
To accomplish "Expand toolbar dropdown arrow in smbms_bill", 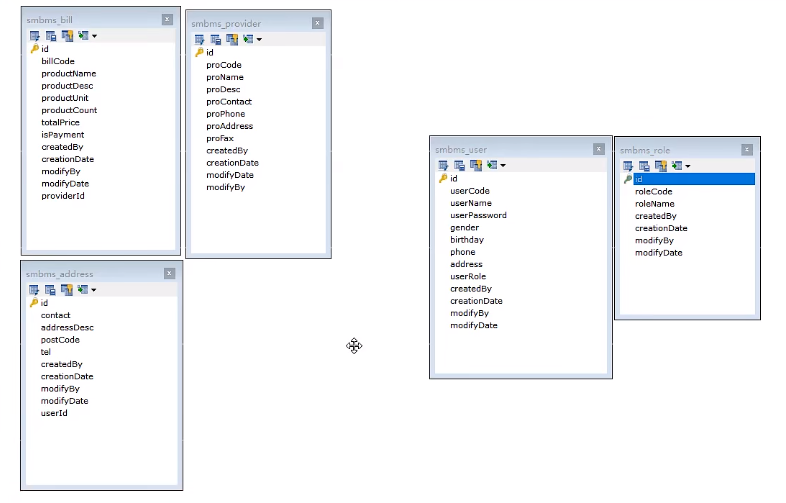I will [x=94, y=36].
